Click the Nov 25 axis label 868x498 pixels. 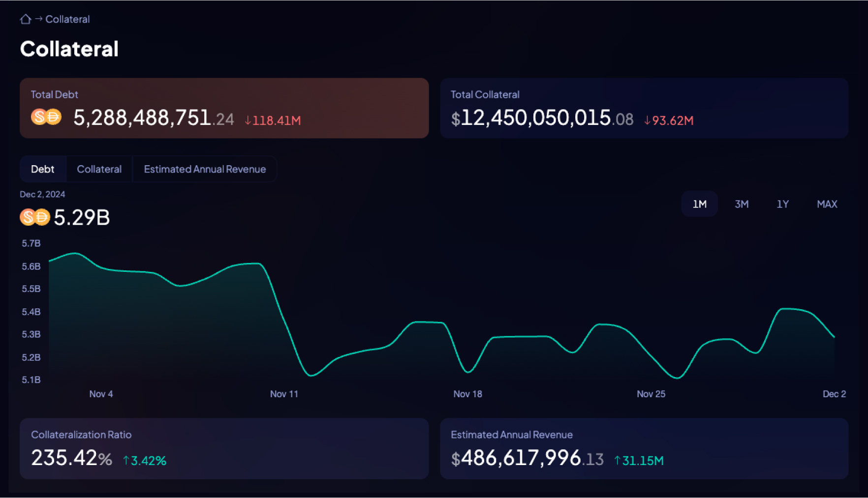coord(651,394)
